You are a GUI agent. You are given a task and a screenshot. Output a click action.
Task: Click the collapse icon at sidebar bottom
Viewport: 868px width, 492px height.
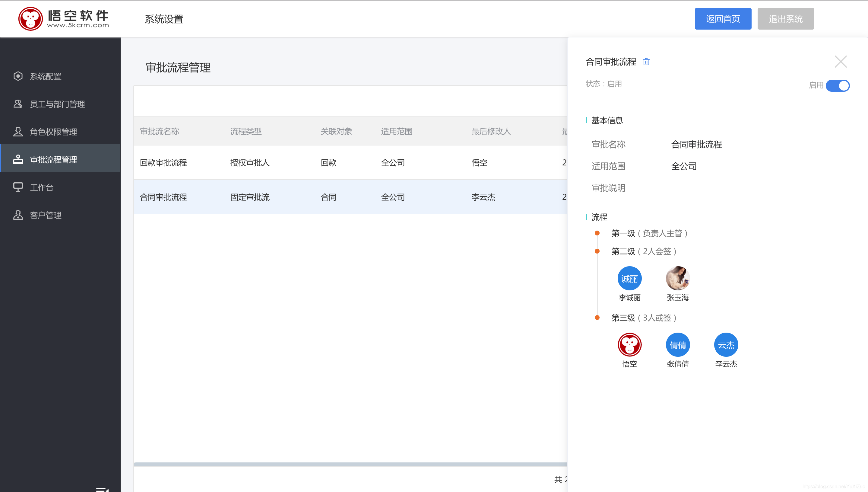coord(102,489)
